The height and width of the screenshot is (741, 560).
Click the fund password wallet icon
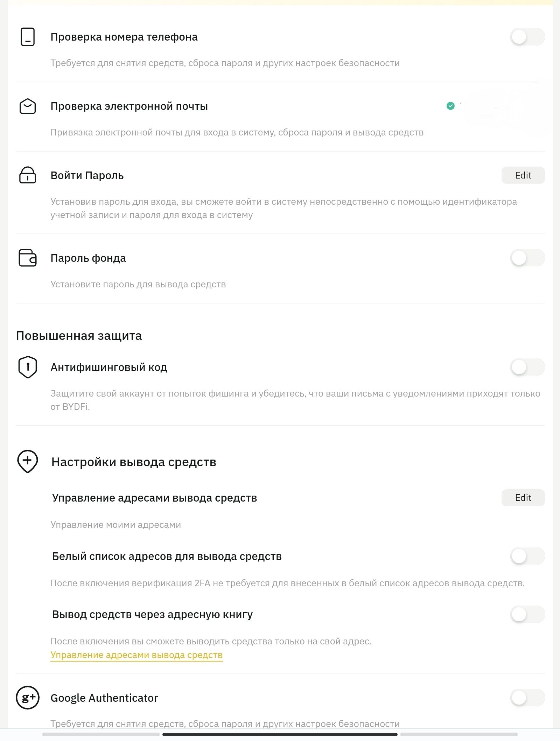click(27, 258)
